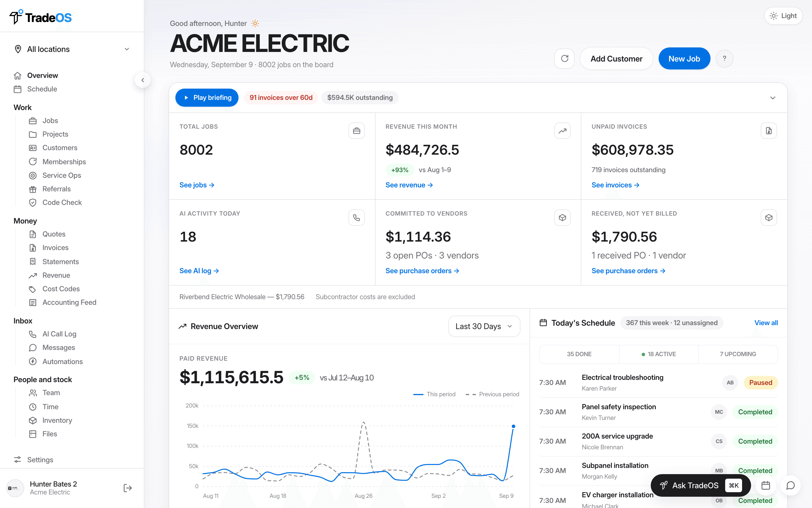This screenshot has height=508, width=812.
Task: Open Files in the sidebar
Action: (x=43, y=434)
